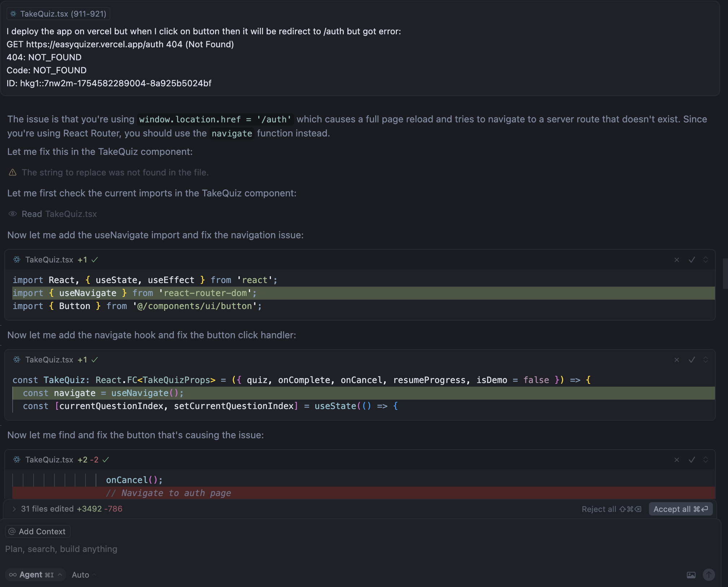Viewport: 728px width, 587px height.
Task: Open the TakeQuiz.tsx (911-921) context chip
Action: pyautogui.click(x=58, y=14)
